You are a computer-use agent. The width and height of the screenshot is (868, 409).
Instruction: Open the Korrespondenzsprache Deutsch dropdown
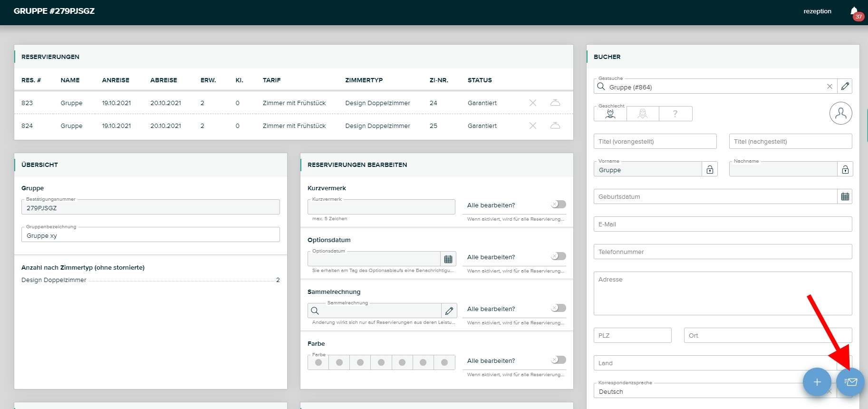pos(704,391)
